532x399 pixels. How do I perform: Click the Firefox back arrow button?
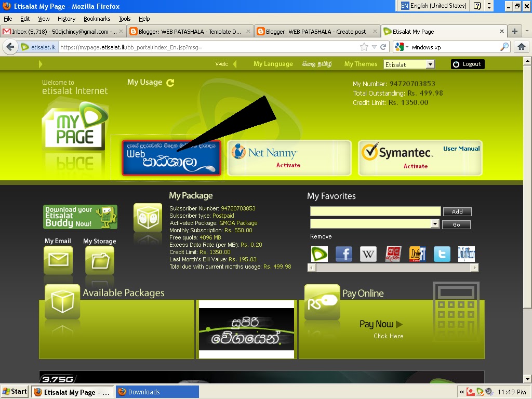point(10,47)
